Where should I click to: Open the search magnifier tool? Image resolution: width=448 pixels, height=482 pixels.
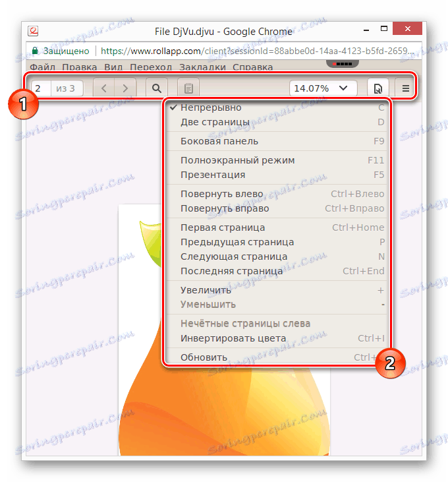[157, 88]
